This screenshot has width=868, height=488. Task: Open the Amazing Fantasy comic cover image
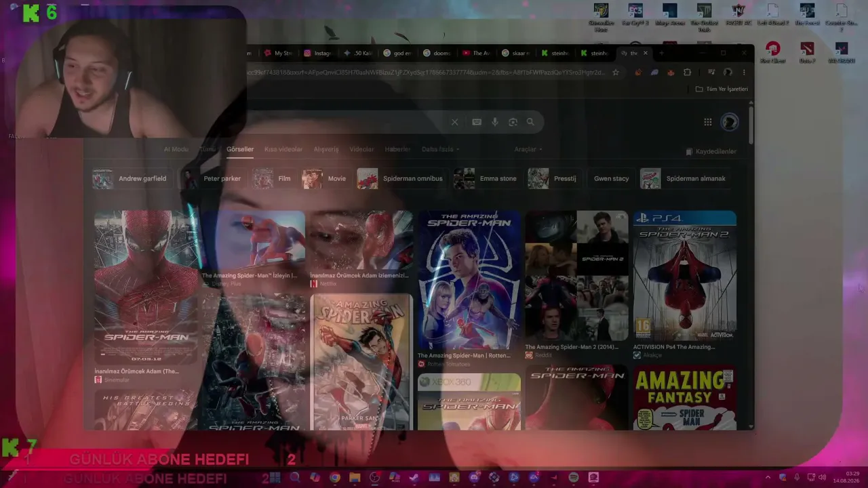(x=684, y=399)
